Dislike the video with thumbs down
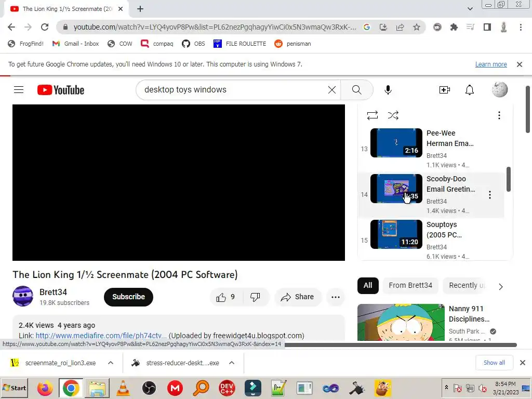This screenshot has height=399, width=532. [256, 297]
